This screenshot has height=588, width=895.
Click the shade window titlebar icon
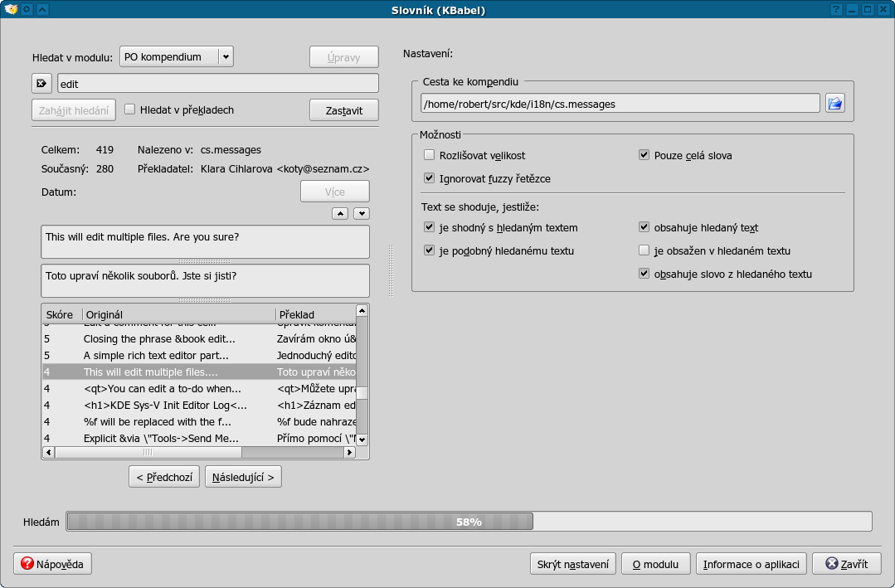click(42, 9)
